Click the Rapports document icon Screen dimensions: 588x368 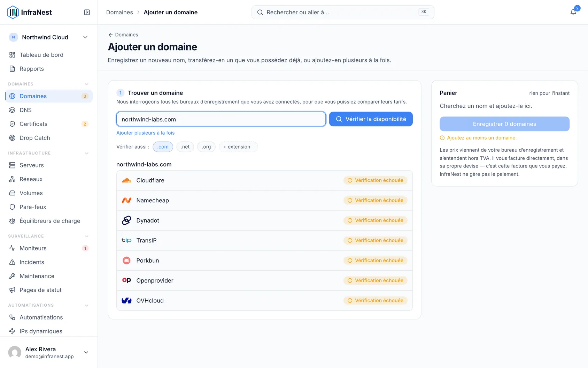point(12,69)
